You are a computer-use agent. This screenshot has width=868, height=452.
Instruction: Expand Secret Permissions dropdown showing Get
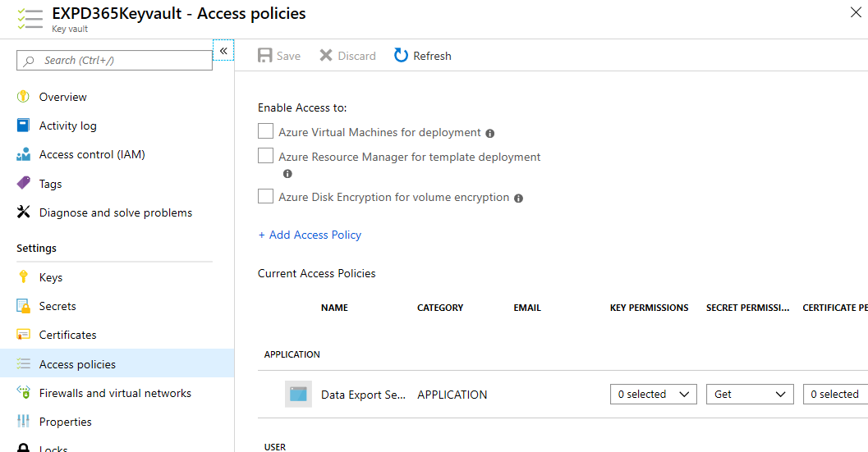749,395
